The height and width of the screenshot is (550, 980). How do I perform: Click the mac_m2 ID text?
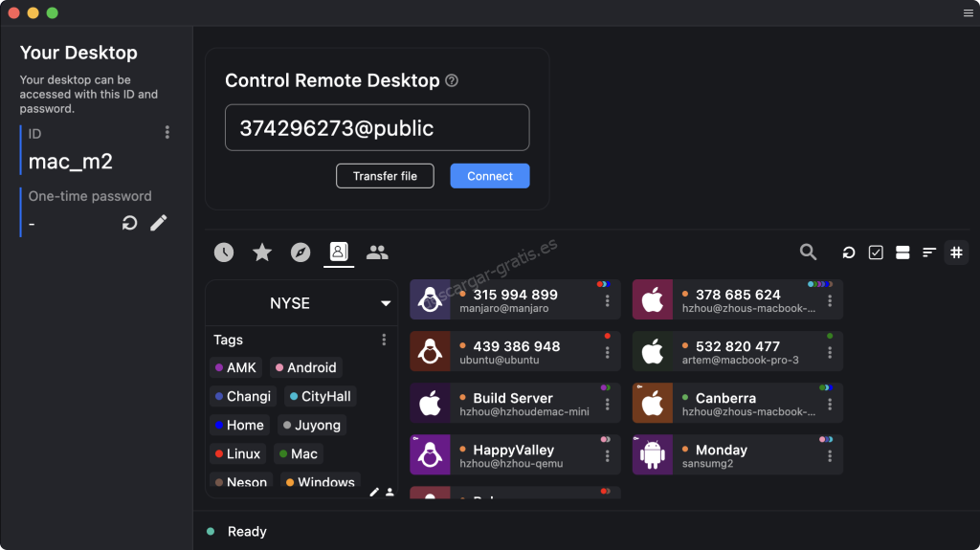[x=71, y=162]
